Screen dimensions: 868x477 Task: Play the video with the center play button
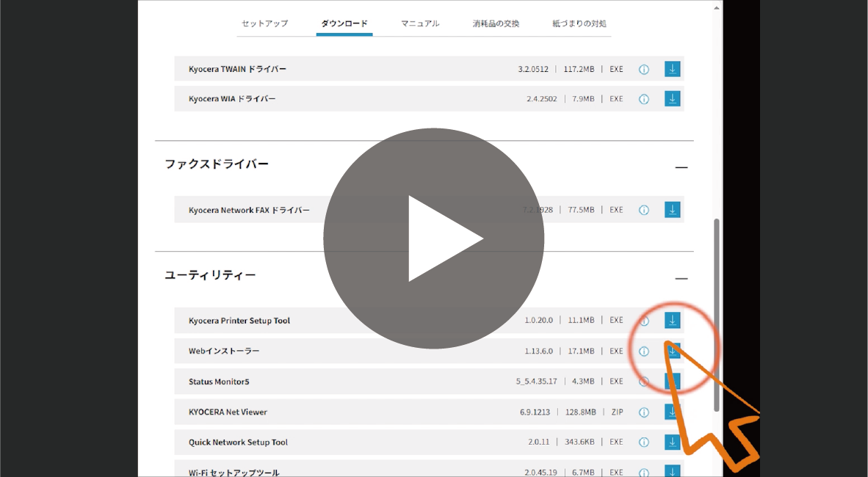pyautogui.click(x=433, y=238)
